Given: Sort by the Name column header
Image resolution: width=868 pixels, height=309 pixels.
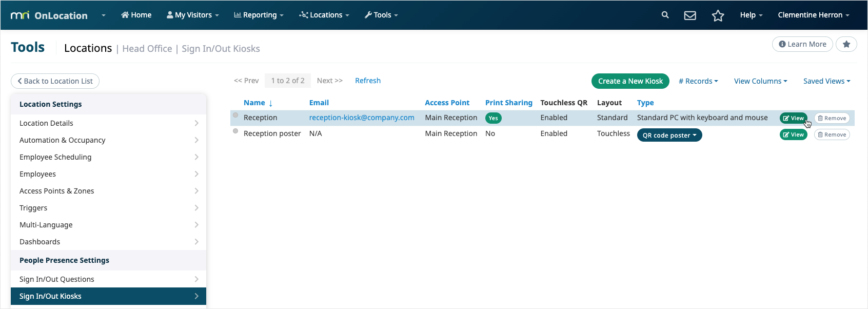Looking at the screenshot, I should point(258,103).
